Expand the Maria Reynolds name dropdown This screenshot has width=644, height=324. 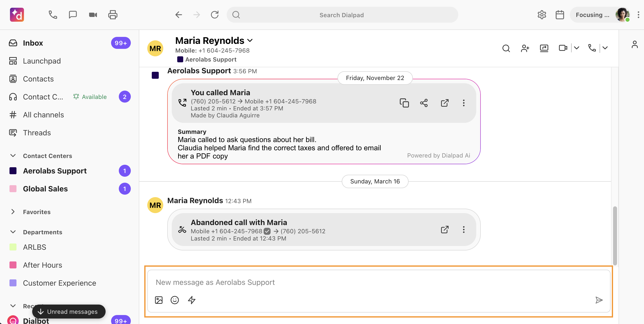(x=250, y=40)
